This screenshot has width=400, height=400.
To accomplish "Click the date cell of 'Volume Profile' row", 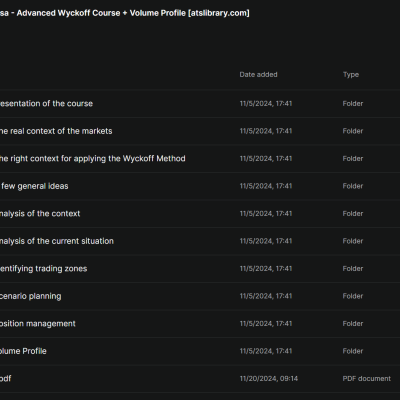I will click(266, 351).
